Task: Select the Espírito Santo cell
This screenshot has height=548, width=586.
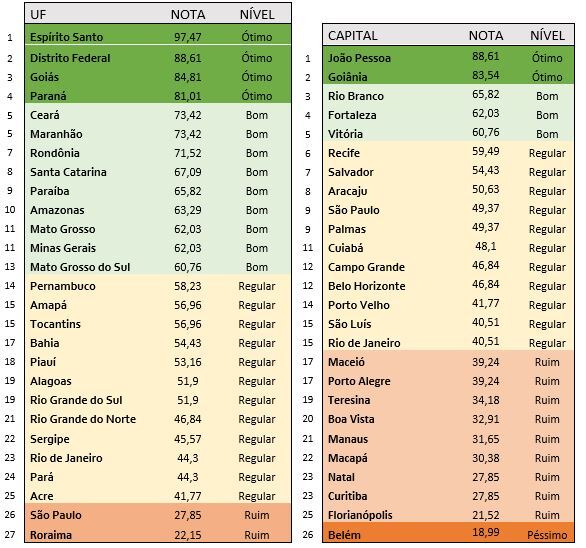Action: (67, 37)
